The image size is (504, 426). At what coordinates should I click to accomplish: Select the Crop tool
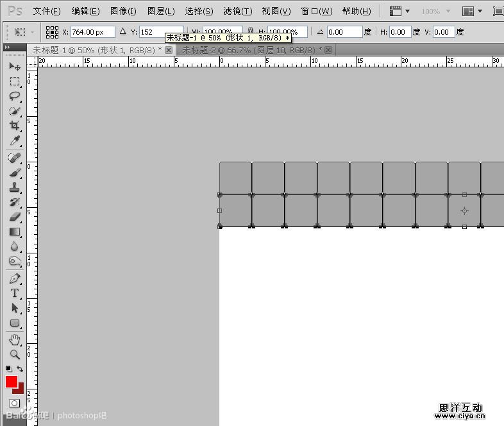14,126
